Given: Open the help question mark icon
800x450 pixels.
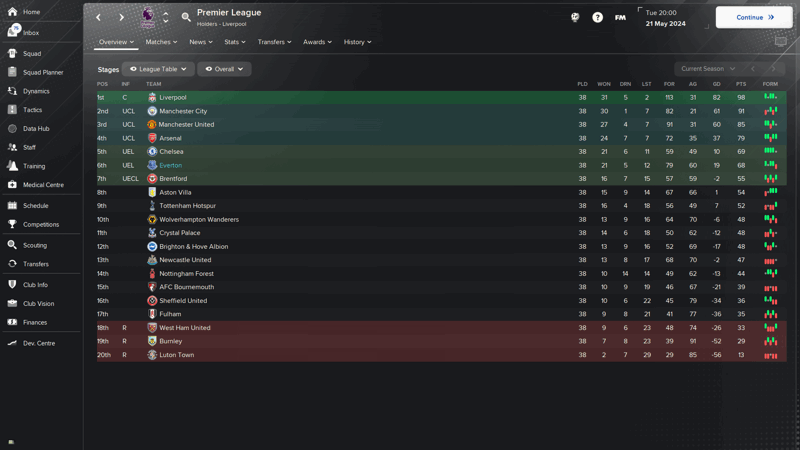Looking at the screenshot, I should pyautogui.click(x=597, y=17).
